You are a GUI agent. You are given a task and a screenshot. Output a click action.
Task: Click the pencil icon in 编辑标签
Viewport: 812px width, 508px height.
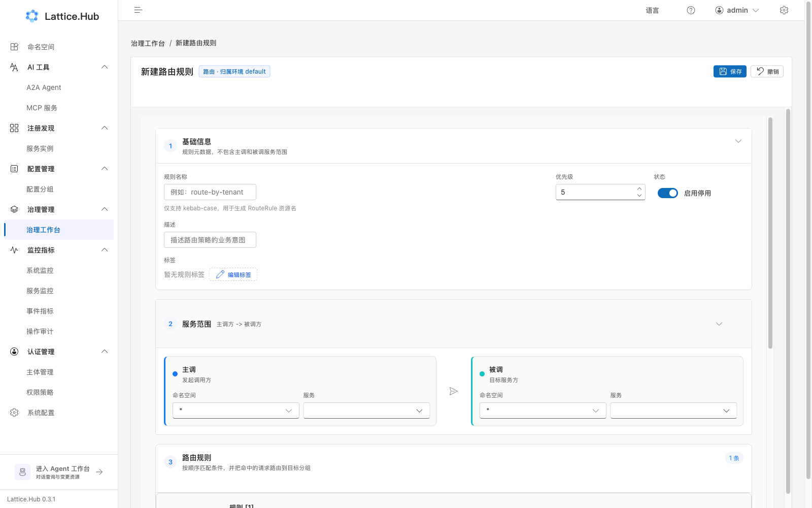[x=220, y=274]
